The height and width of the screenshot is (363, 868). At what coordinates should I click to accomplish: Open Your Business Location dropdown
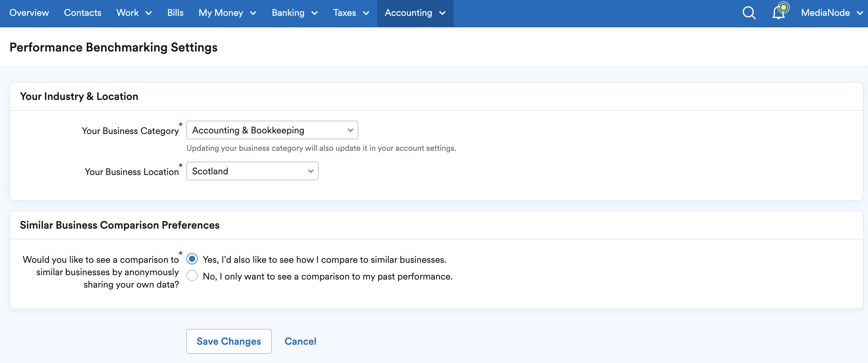(x=252, y=171)
